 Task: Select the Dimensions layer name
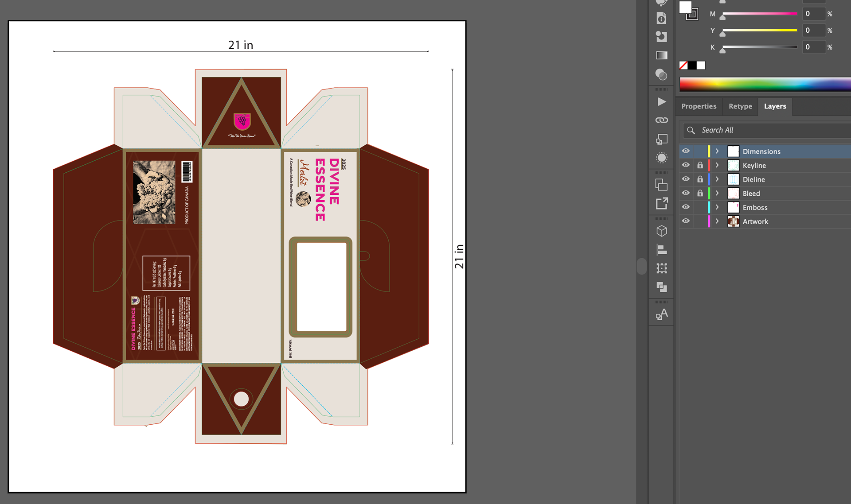[x=761, y=151]
